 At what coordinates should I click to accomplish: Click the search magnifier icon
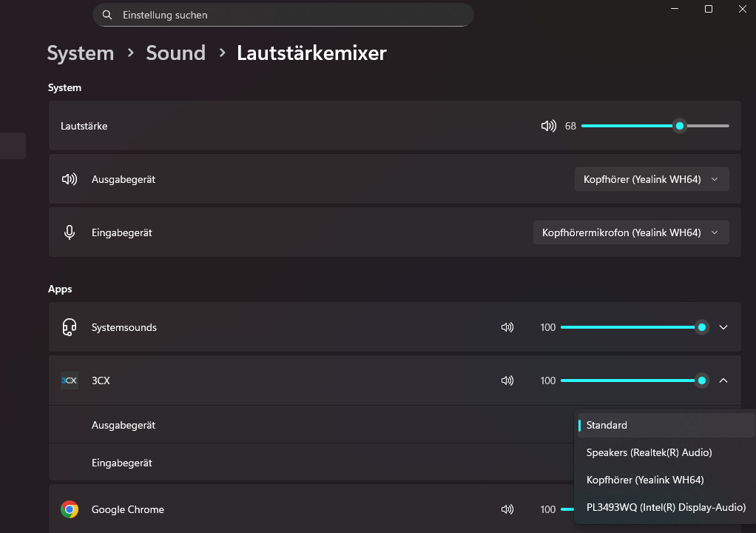click(x=107, y=14)
